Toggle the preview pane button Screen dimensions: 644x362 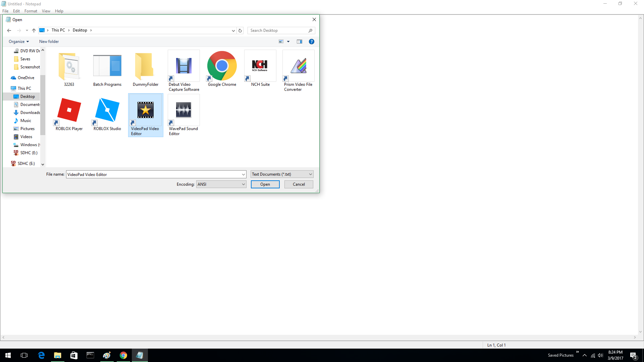click(x=299, y=42)
